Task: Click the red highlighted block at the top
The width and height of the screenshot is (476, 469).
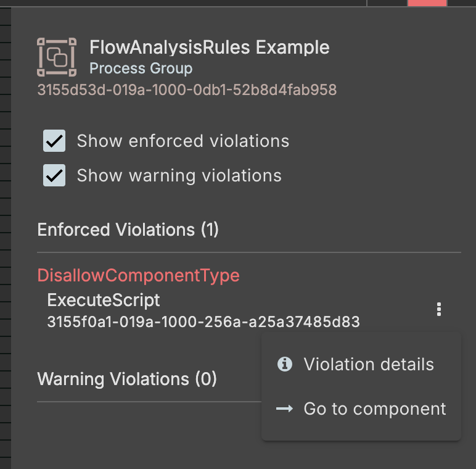Action: point(427,2)
